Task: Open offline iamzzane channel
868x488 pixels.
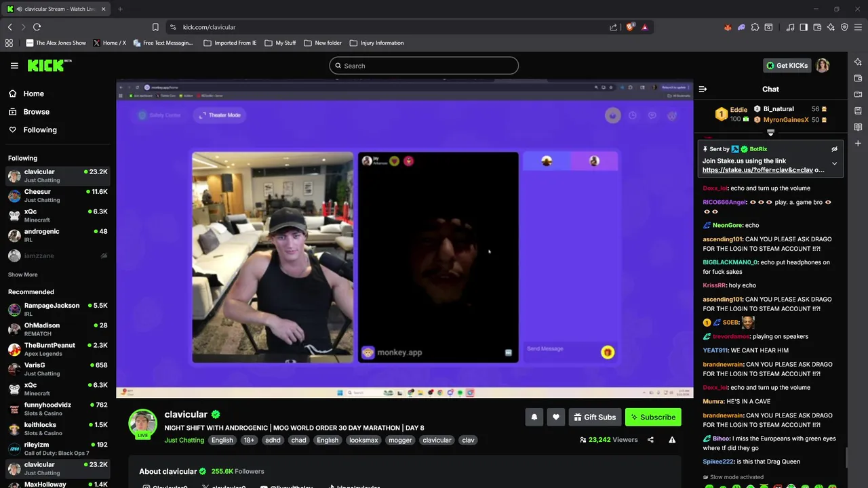Action: pos(58,256)
